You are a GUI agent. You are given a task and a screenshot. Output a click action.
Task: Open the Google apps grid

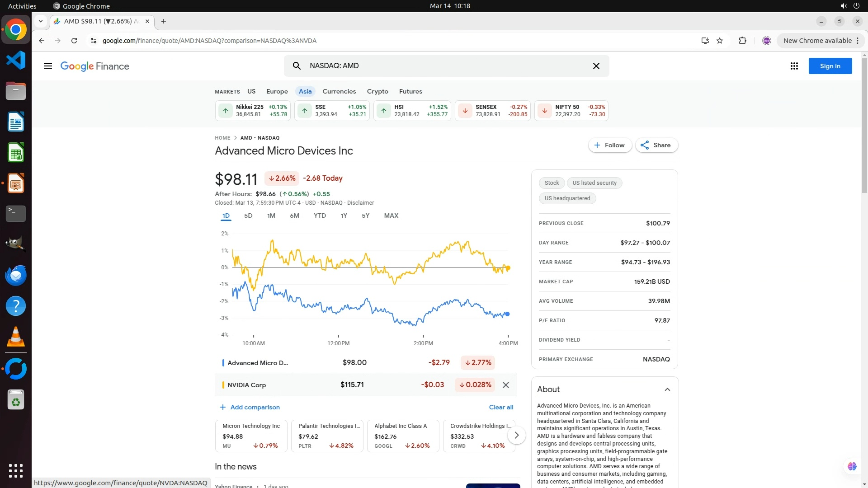pos(794,66)
